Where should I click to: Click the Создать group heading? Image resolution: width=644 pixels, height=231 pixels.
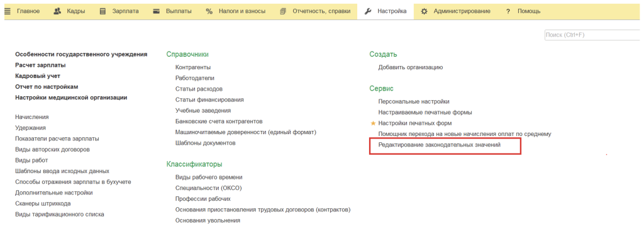click(x=383, y=54)
